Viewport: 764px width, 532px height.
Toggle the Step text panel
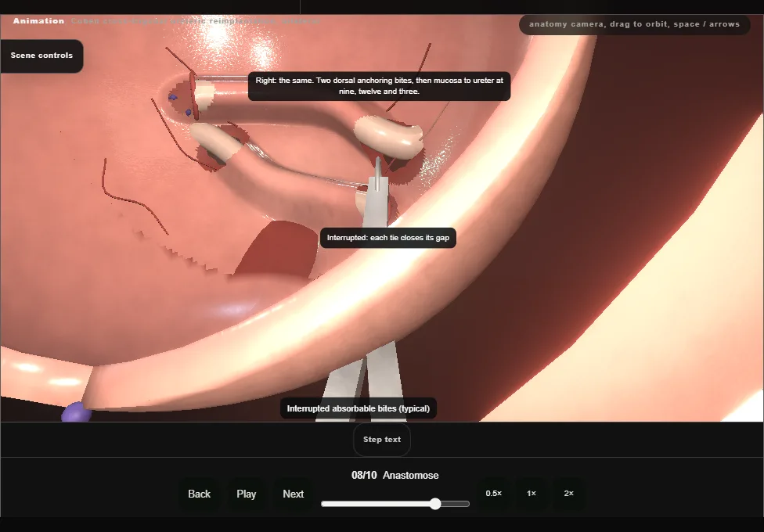(x=382, y=440)
